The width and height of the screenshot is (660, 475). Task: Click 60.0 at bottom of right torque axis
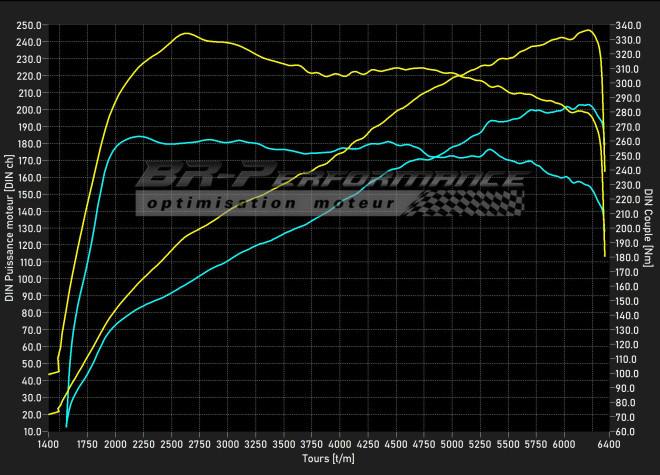click(626, 431)
